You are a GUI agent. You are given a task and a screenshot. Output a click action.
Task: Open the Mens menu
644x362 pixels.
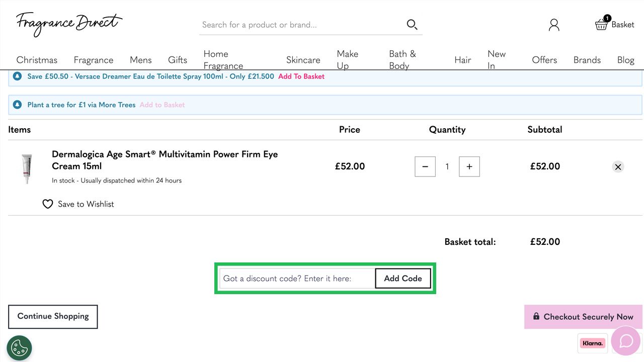141,60
